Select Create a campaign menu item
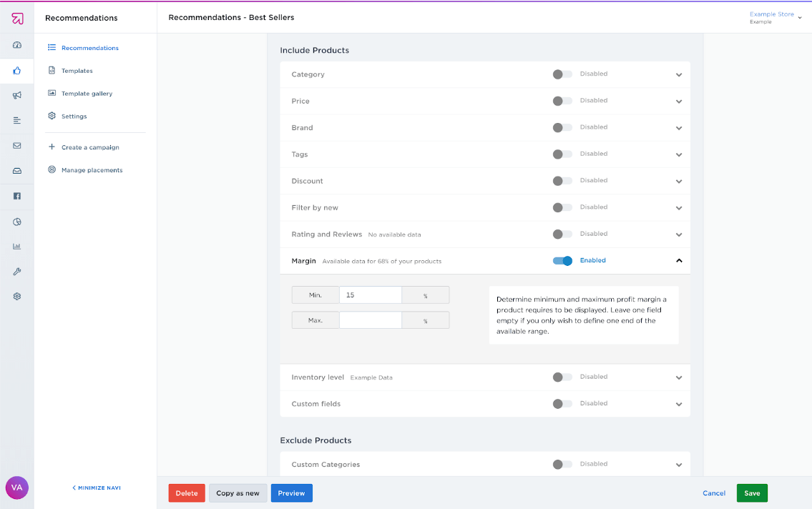Screen dimensions: 812x509 coord(90,147)
